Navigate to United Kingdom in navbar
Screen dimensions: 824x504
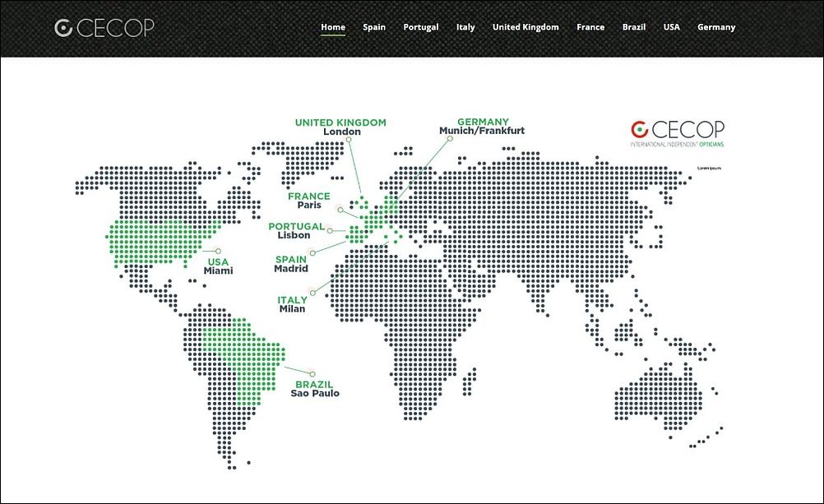[525, 27]
